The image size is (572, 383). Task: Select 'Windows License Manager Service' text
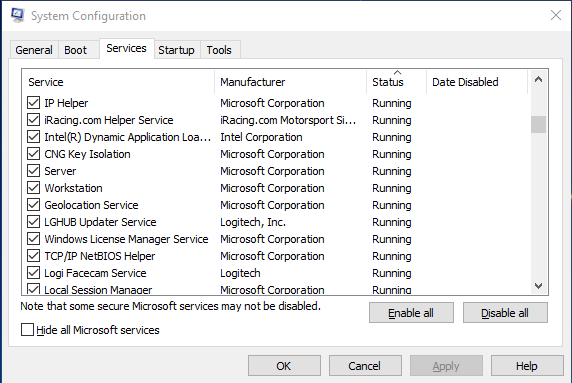(x=126, y=239)
